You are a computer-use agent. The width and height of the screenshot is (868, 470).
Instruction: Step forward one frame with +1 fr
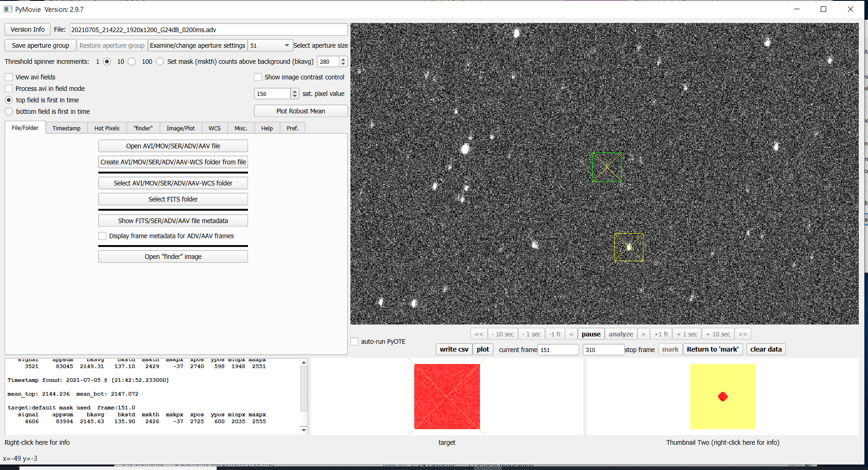pyautogui.click(x=661, y=334)
